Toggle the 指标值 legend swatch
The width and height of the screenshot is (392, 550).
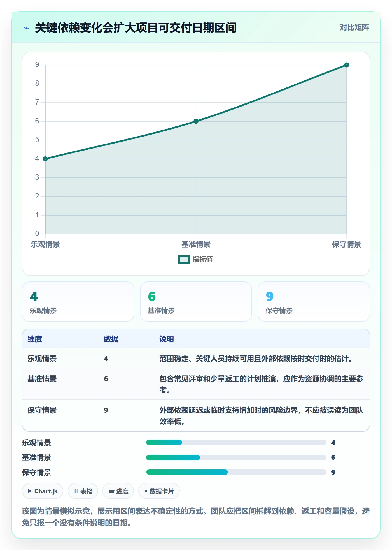tap(184, 260)
